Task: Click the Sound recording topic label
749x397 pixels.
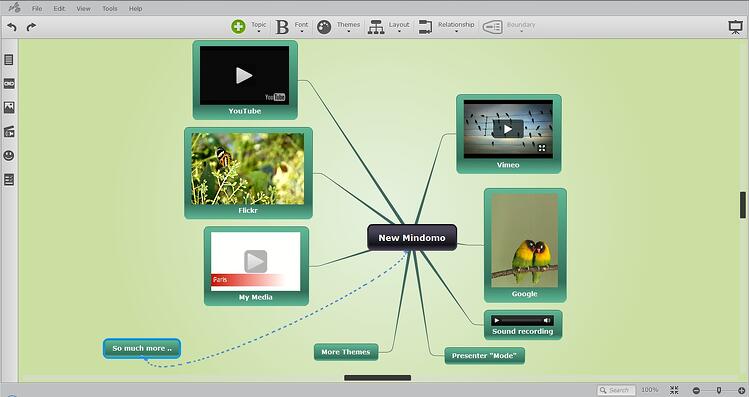Action: point(523,332)
